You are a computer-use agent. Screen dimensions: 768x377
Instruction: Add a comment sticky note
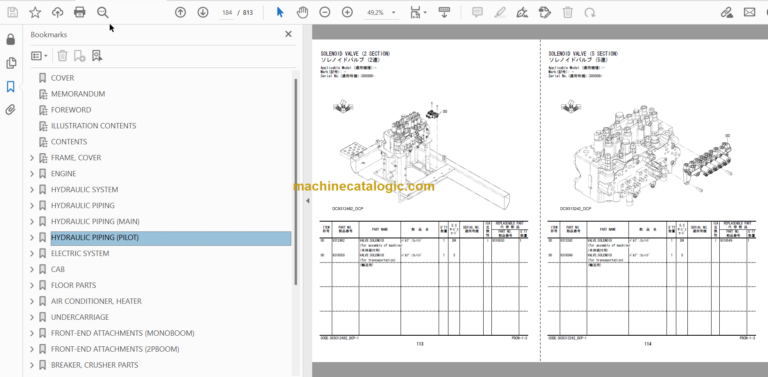coord(477,12)
